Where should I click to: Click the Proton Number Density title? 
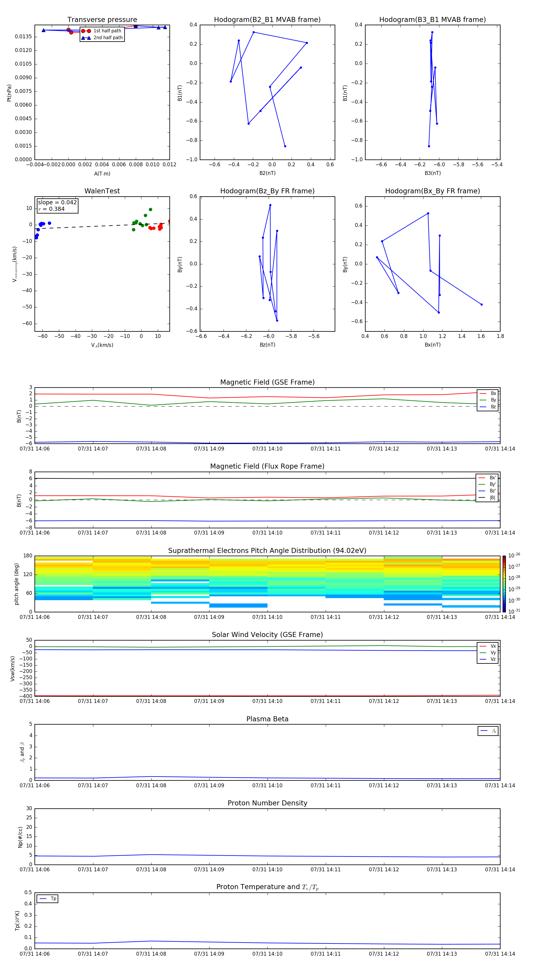[x=267, y=803]
